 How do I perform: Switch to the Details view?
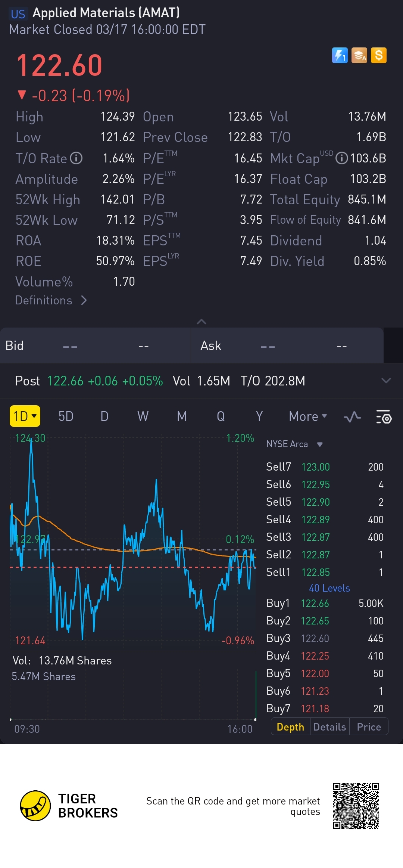pyautogui.click(x=329, y=727)
